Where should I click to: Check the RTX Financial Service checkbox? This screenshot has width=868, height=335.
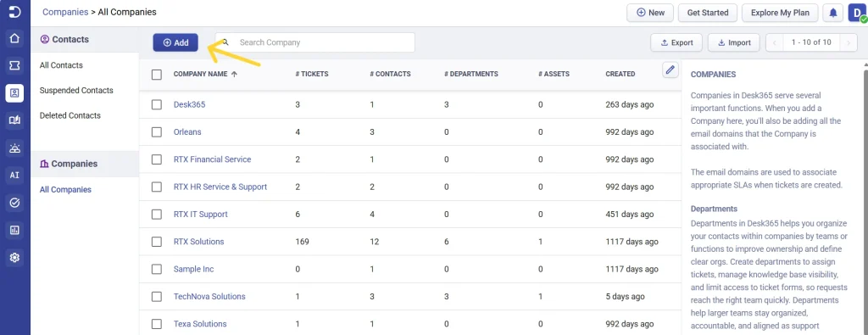tap(157, 159)
